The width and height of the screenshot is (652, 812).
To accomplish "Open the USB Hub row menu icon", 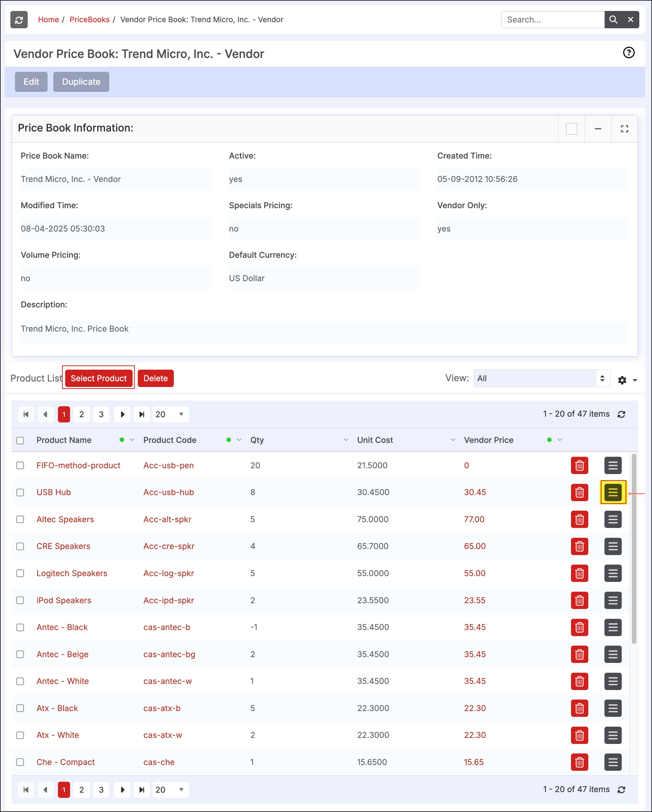I will 613,492.
